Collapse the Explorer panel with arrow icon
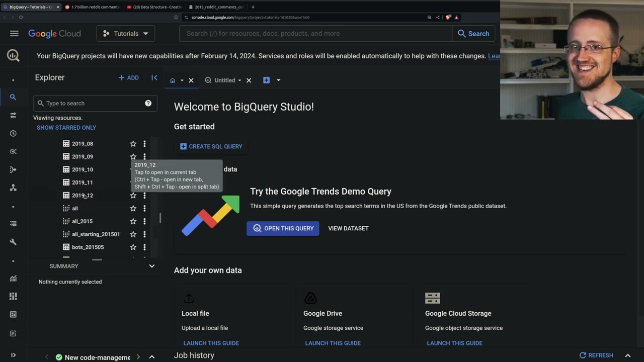The width and height of the screenshot is (644, 362). (154, 77)
